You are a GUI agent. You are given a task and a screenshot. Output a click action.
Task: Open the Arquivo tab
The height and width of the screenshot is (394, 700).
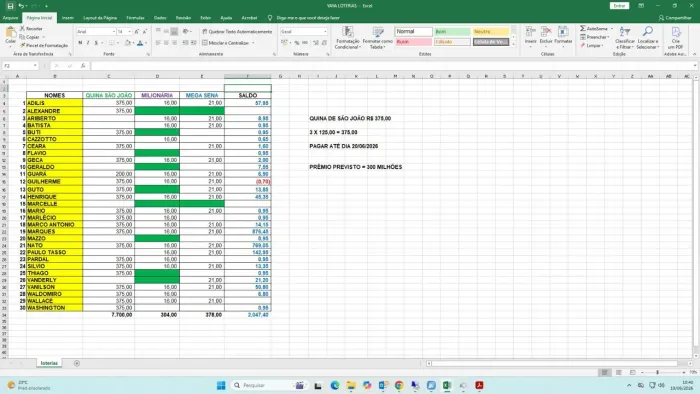10,18
